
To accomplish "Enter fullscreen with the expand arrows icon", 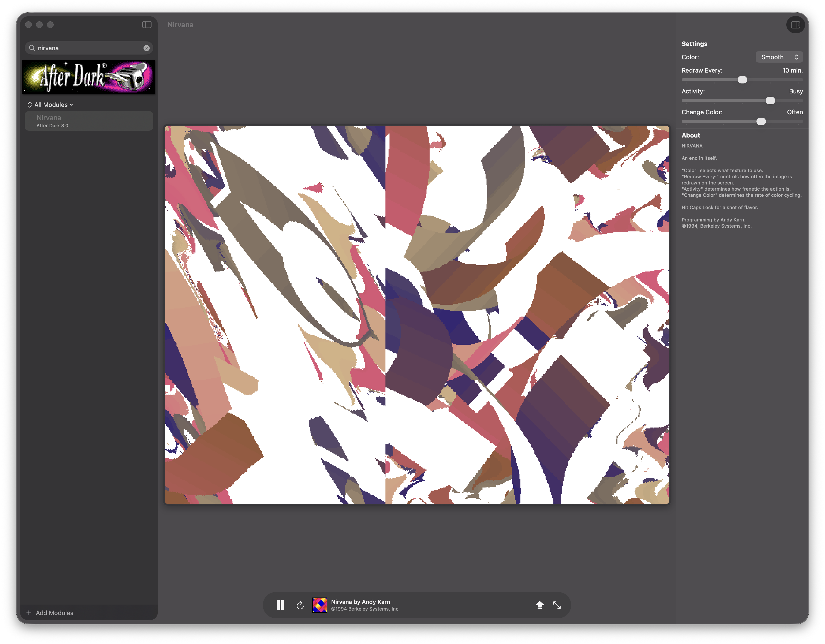I will point(557,605).
